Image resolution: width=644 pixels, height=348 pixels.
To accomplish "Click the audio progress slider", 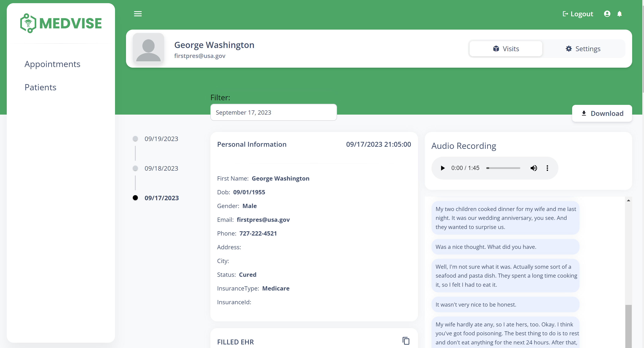I will [x=503, y=168].
